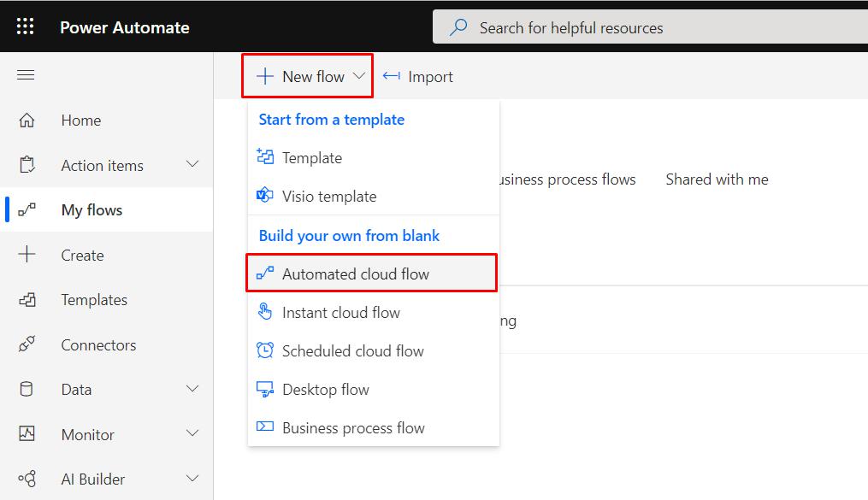Screen dimensions: 868x500
Task: Collapse the hamburger navigation menu
Action: click(26, 74)
